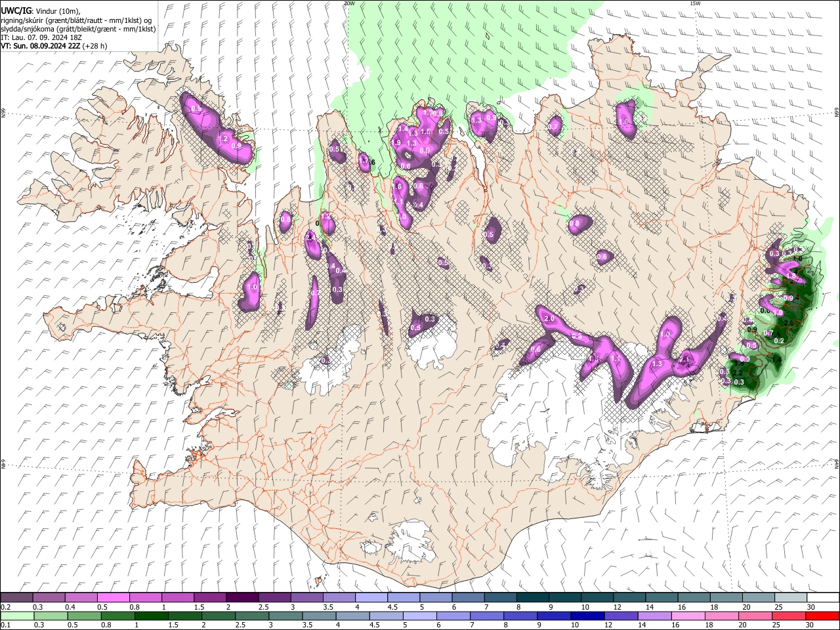The width and height of the screenshot is (840, 630).
Task: Select the '2.0' precipitation value on the map
Action: [x=550, y=319]
